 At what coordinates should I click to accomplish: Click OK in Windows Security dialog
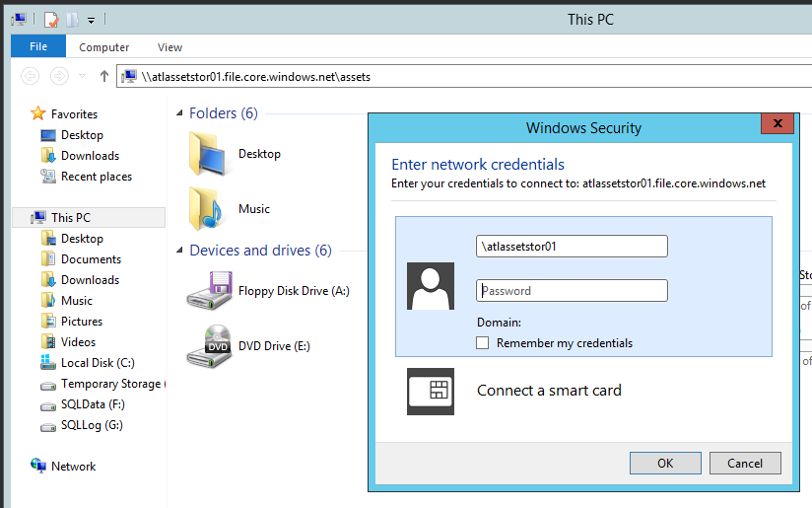[665, 463]
